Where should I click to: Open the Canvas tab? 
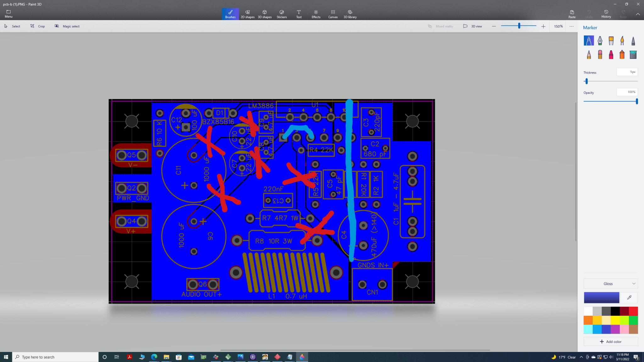[x=333, y=14]
